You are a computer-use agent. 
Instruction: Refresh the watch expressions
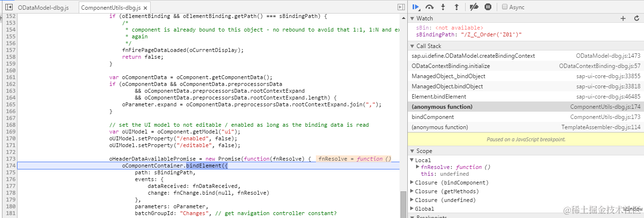(x=637, y=18)
